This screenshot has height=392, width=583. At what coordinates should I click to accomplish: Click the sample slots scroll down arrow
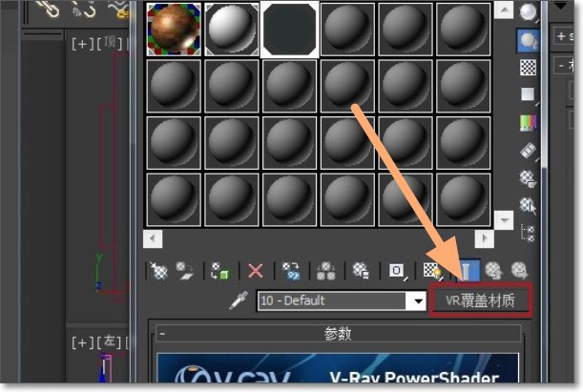(504, 220)
